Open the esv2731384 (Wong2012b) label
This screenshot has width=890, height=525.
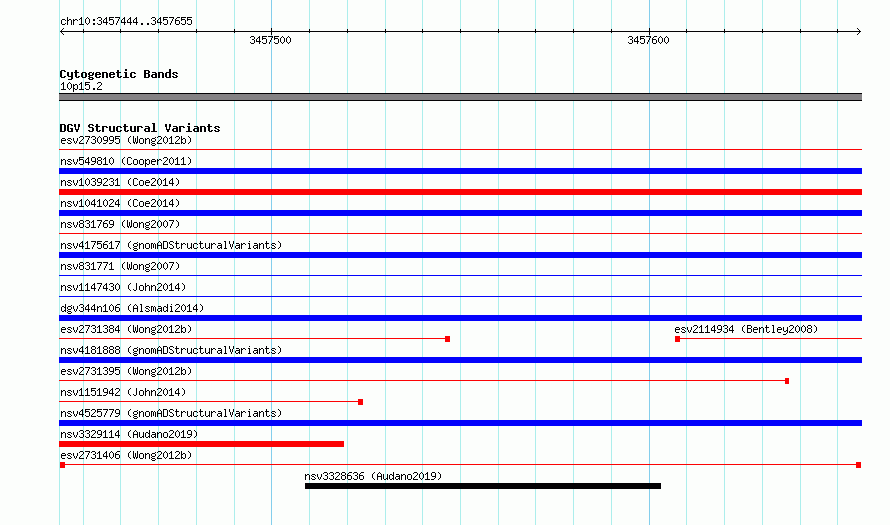tap(126, 329)
